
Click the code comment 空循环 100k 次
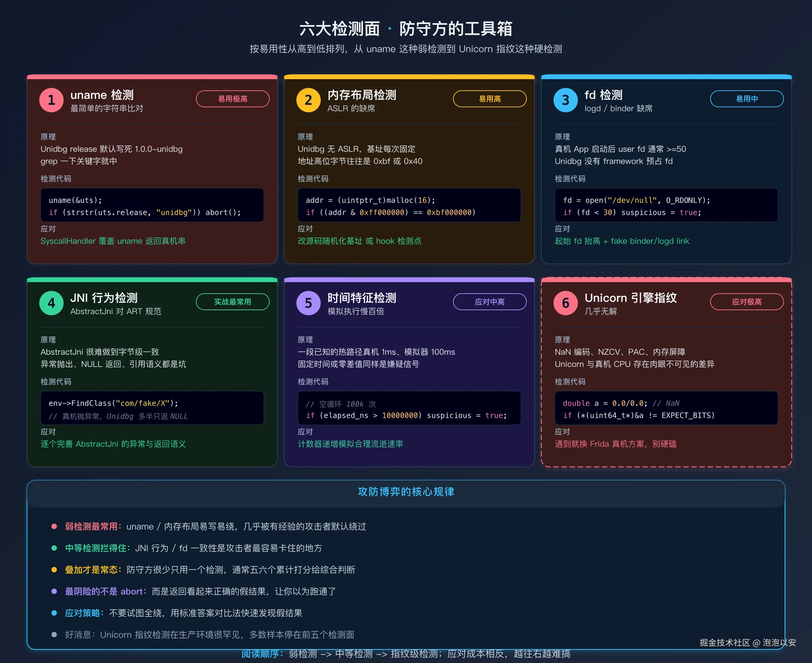pos(341,404)
